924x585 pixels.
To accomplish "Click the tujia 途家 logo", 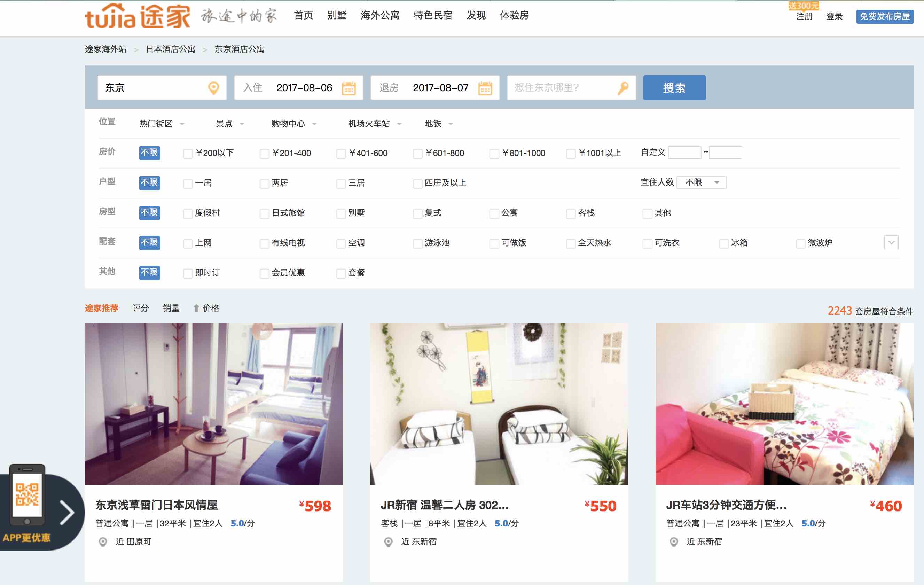I will [138, 16].
